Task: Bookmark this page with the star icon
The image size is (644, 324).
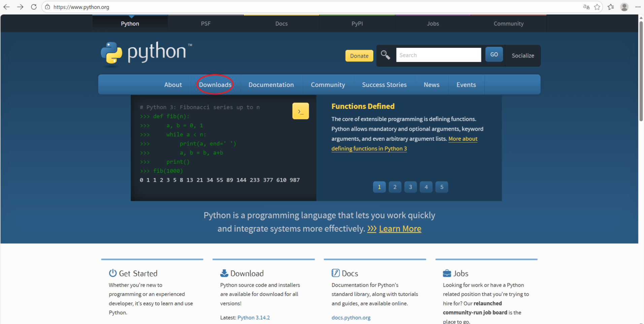Action: click(x=597, y=7)
